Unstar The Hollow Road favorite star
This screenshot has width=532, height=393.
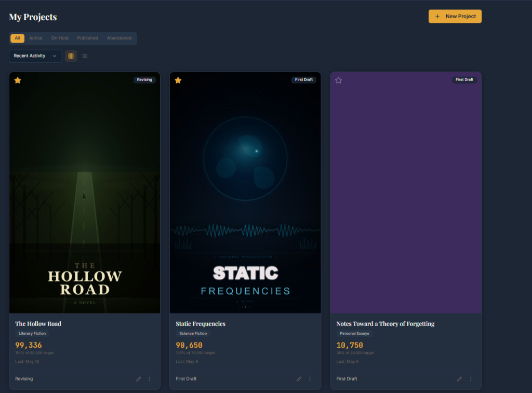(18, 80)
